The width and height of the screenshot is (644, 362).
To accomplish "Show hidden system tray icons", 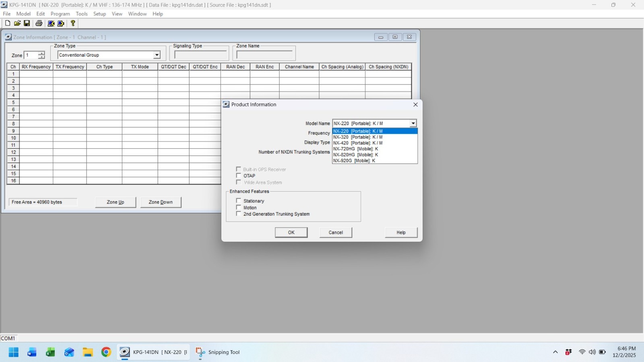I will click(x=555, y=352).
